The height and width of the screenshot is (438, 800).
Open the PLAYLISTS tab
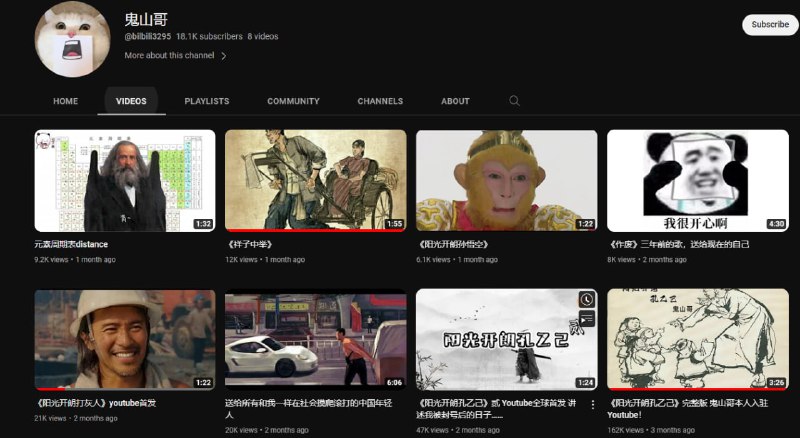[207, 101]
